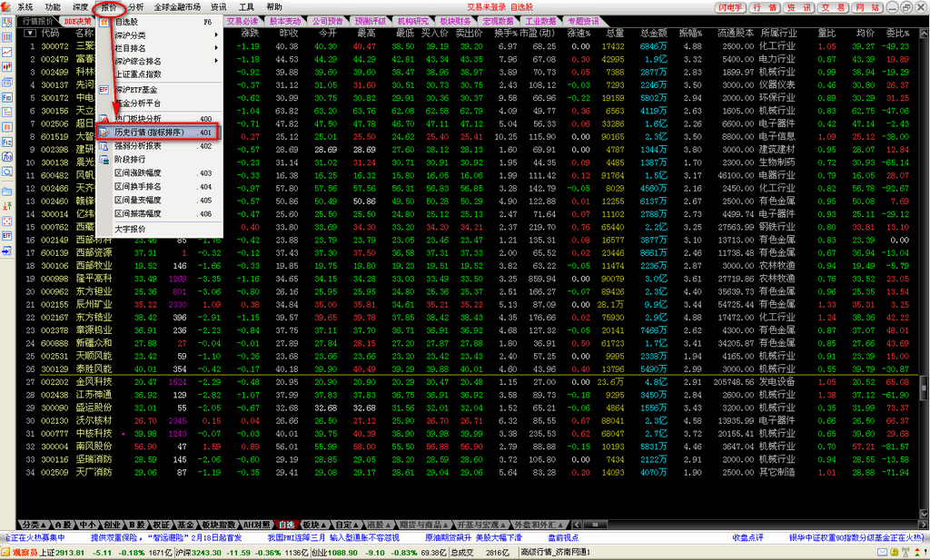Click the application logo icon at top-left
The width and height of the screenshot is (930, 560).
[x=6, y=6]
